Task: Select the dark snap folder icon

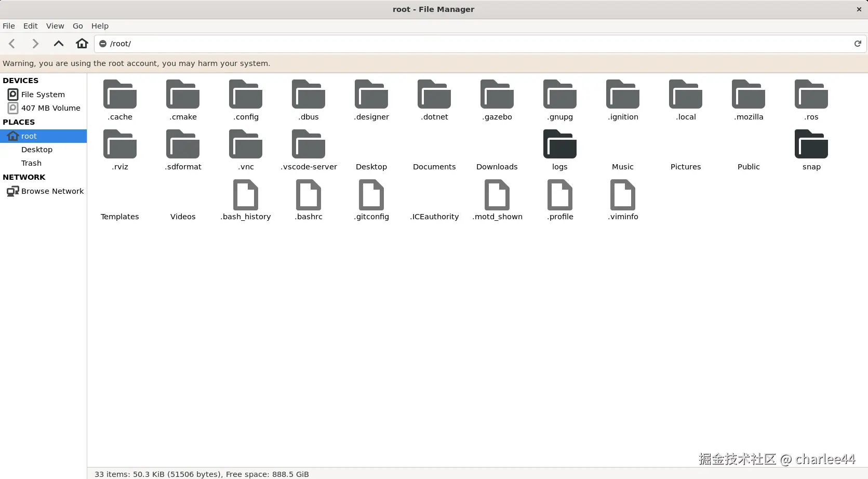Action: pos(811,144)
